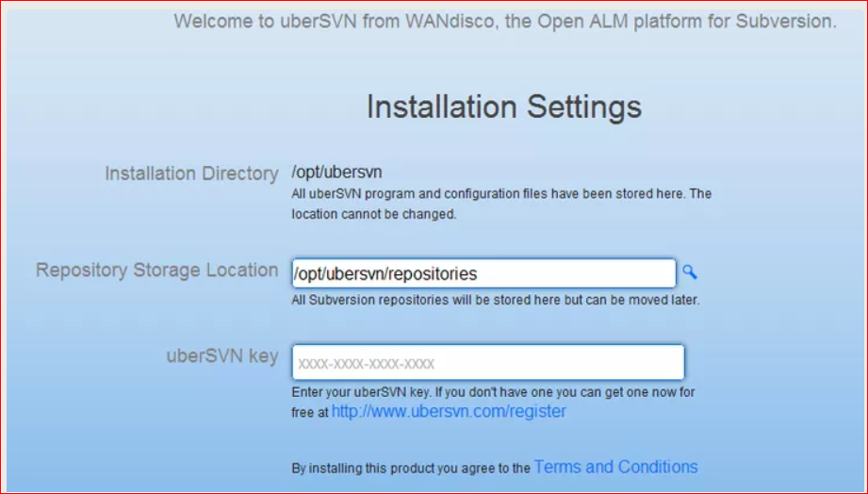This screenshot has width=868, height=494.
Task: Select the /opt/ubersvn installation directory text
Action: click(336, 173)
